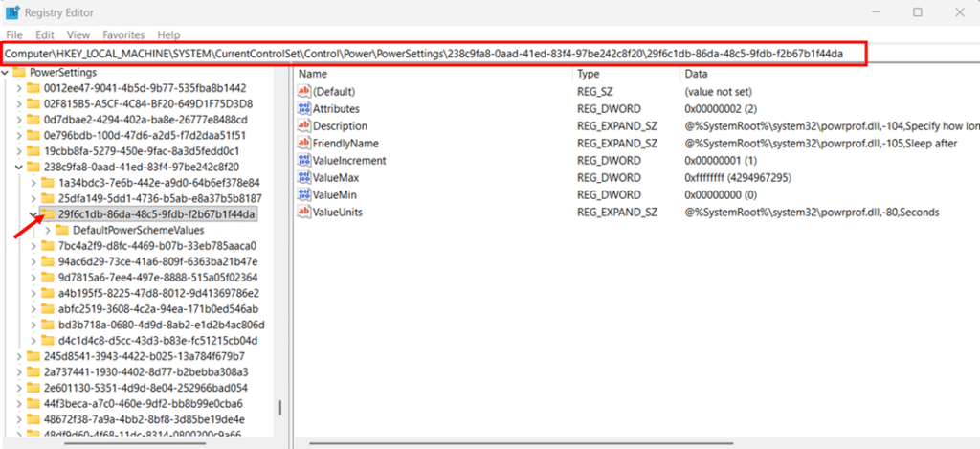Click REG_EXPAND_SZ type of ValueUnits

pos(617,212)
